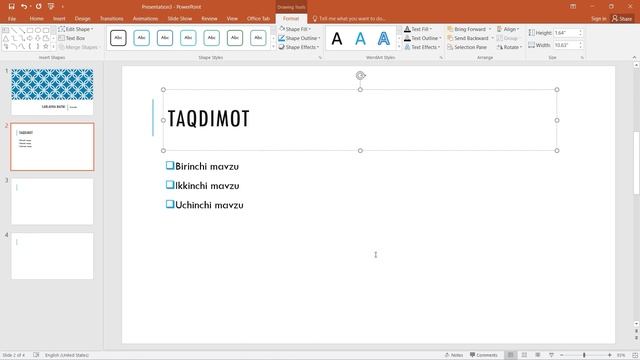Select blank slide 3 thumbnail
Image resolution: width=640 pixels, height=360 pixels.
coord(52,201)
